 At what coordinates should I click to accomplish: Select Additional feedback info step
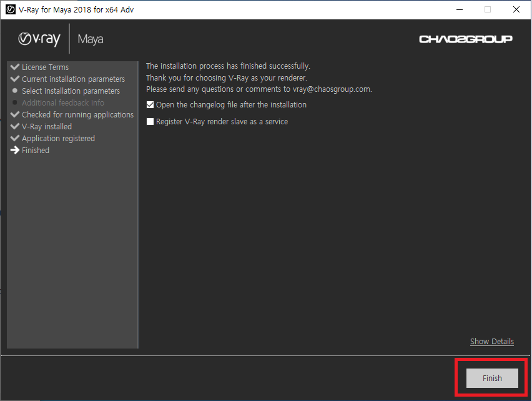63,103
